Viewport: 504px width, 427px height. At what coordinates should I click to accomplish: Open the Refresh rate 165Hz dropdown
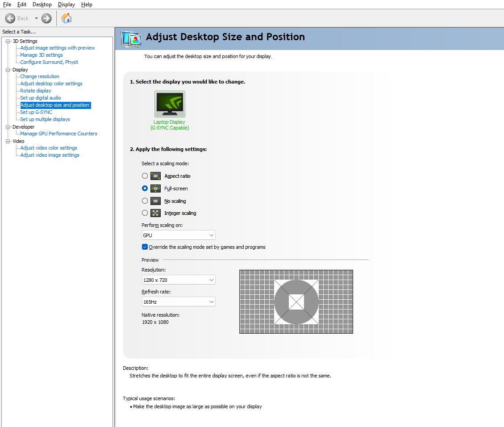click(179, 301)
